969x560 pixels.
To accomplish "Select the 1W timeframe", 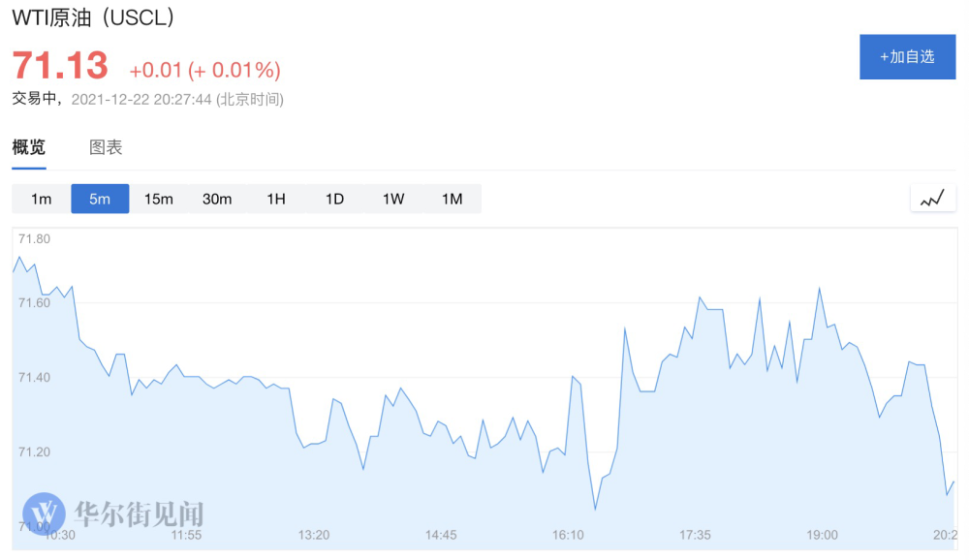I will click(x=393, y=199).
